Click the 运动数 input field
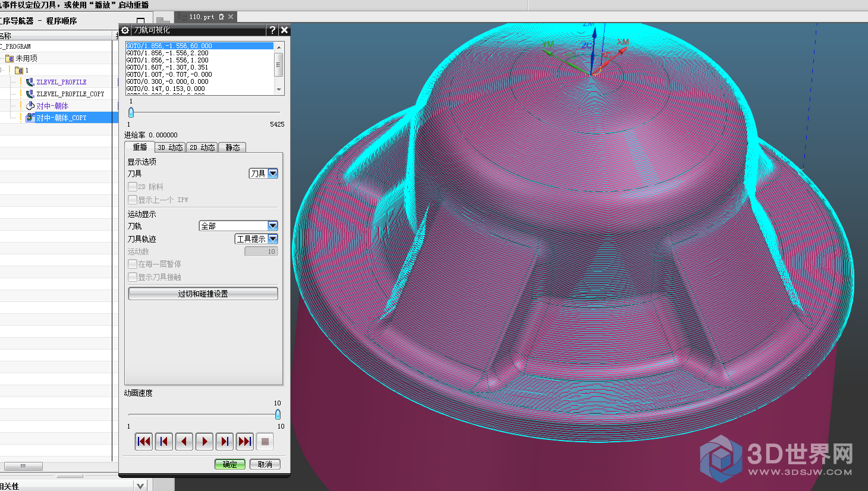The width and height of the screenshot is (868, 491). (262, 251)
